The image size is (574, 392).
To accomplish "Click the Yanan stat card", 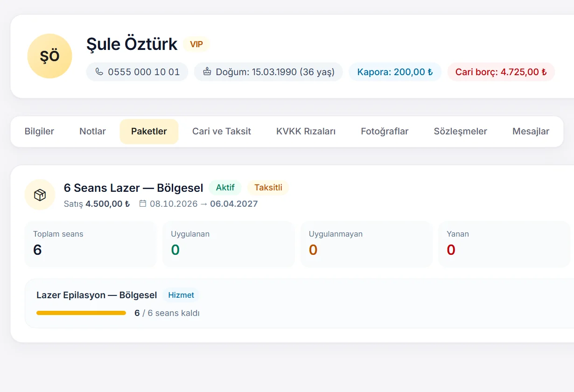I will [504, 244].
